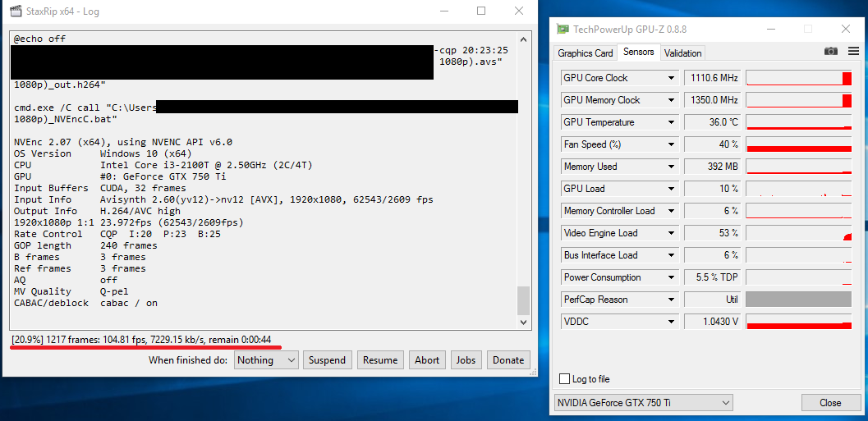Viewport: 868px width, 421px height.
Task: Click the log scrollbar down arrow
Action: [x=523, y=322]
